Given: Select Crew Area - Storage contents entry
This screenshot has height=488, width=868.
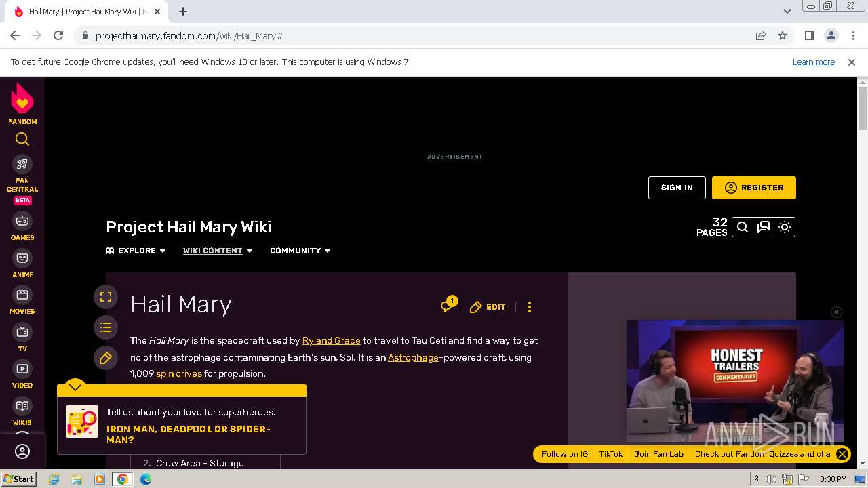Looking at the screenshot, I should tap(200, 463).
